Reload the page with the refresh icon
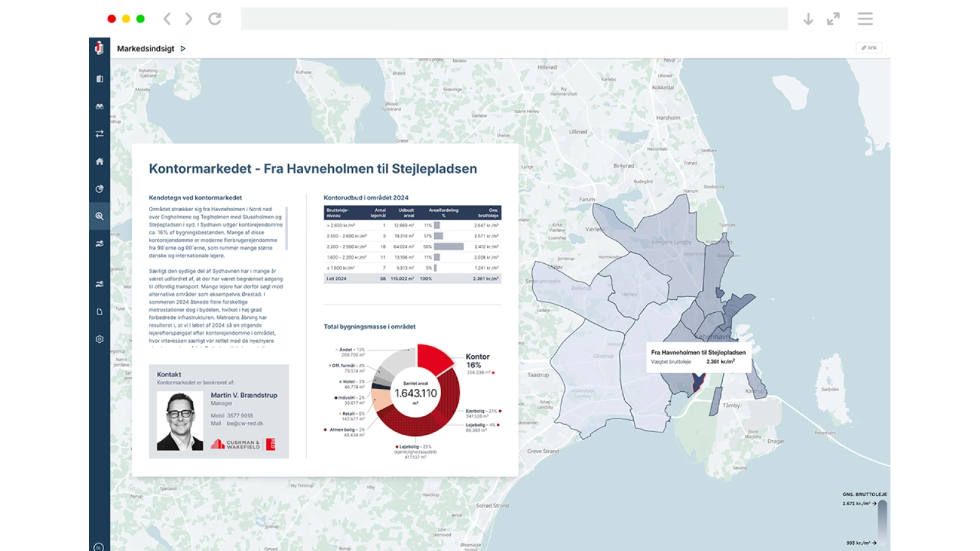This screenshot has height=551, width=980. pyautogui.click(x=214, y=19)
